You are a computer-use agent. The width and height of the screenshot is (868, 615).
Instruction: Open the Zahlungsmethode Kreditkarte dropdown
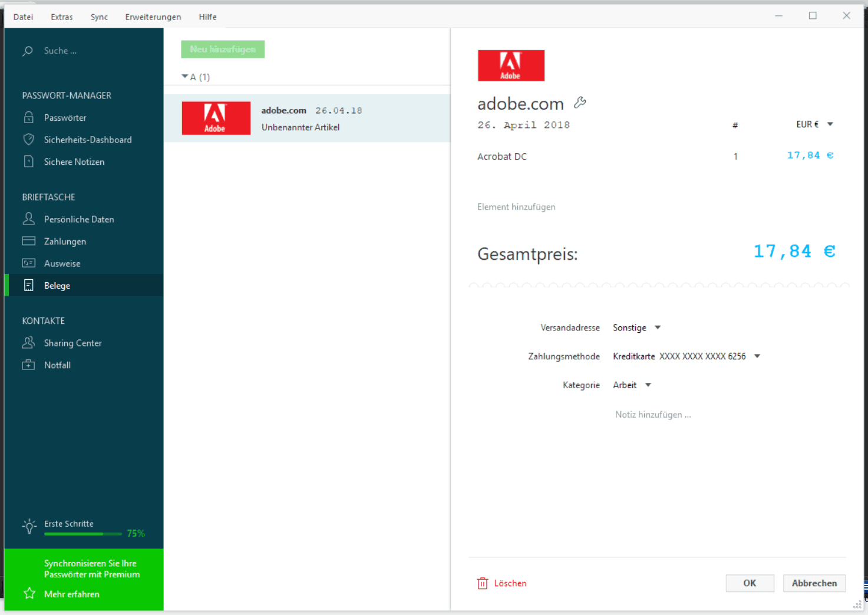point(687,356)
